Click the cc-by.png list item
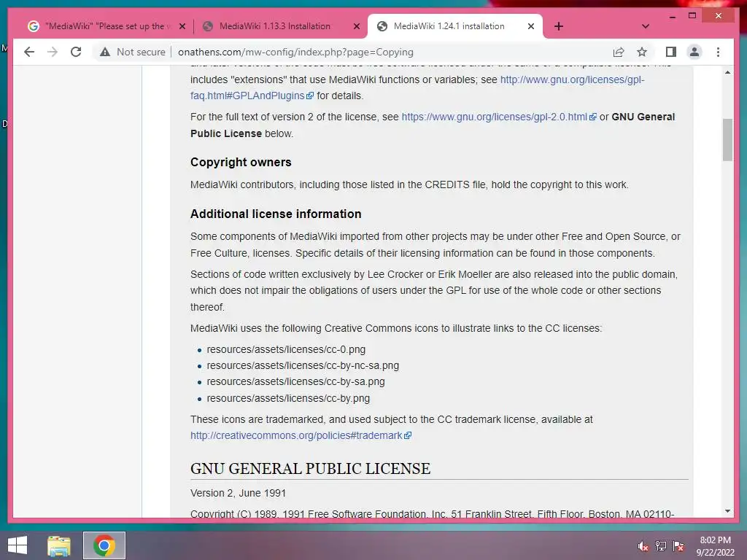This screenshot has width=747, height=560. (287, 398)
